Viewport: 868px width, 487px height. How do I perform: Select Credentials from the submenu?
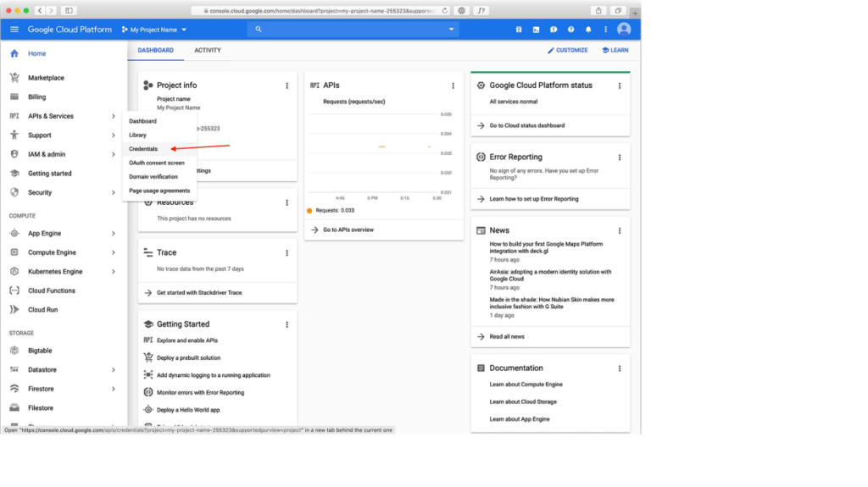143,149
